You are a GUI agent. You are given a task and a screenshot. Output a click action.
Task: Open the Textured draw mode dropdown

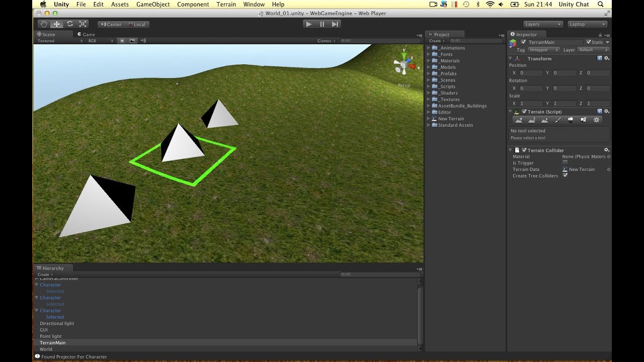[60, 41]
